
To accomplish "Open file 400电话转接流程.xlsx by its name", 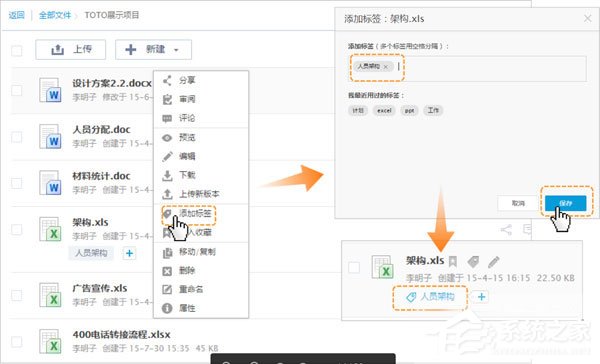I will [x=122, y=334].
